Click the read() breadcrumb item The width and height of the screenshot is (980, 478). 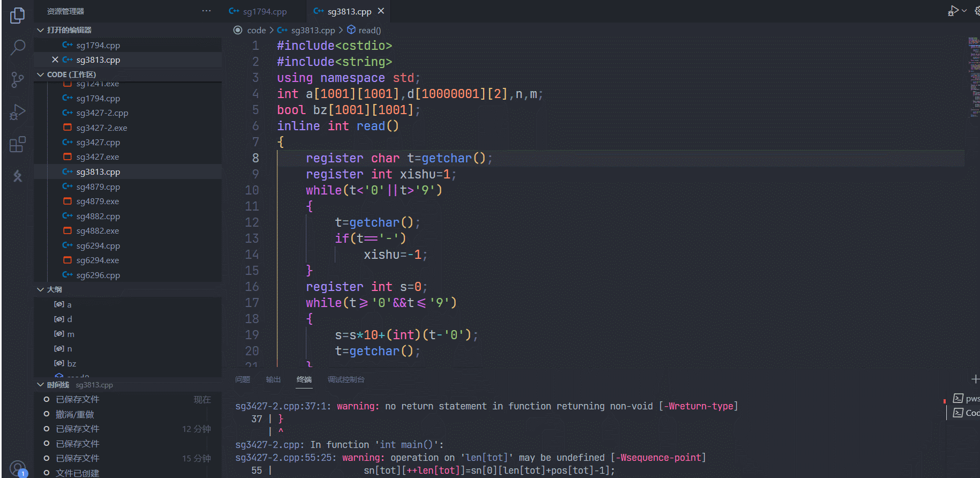369,31
